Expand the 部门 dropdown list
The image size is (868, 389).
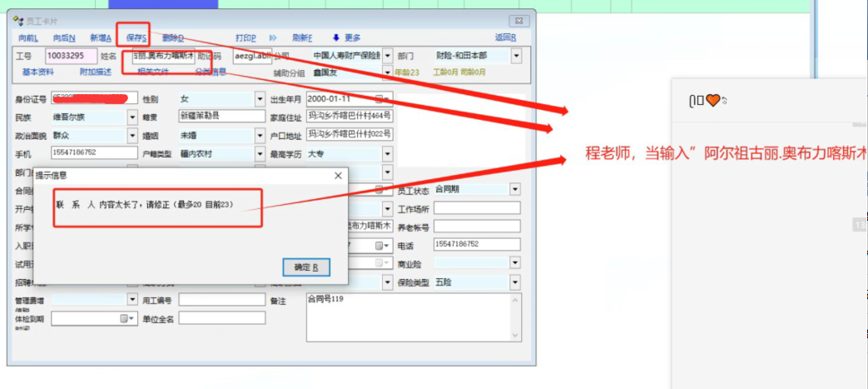pos(516,56)
